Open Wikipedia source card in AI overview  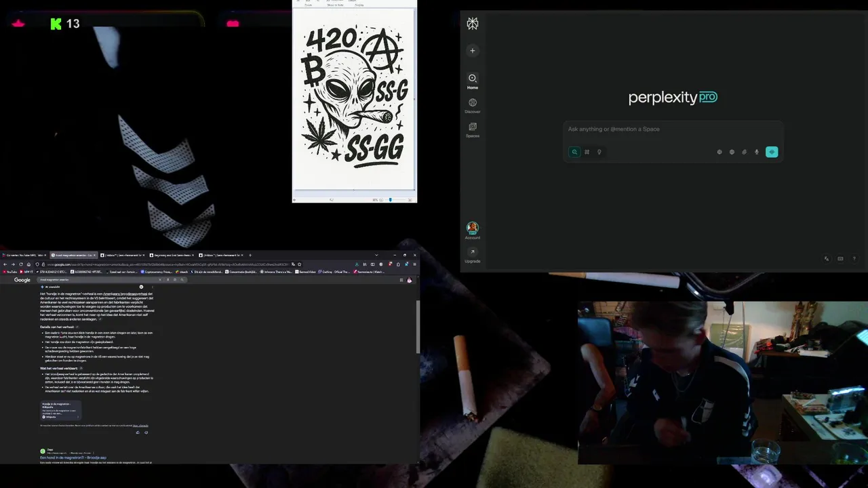(61, 410)
